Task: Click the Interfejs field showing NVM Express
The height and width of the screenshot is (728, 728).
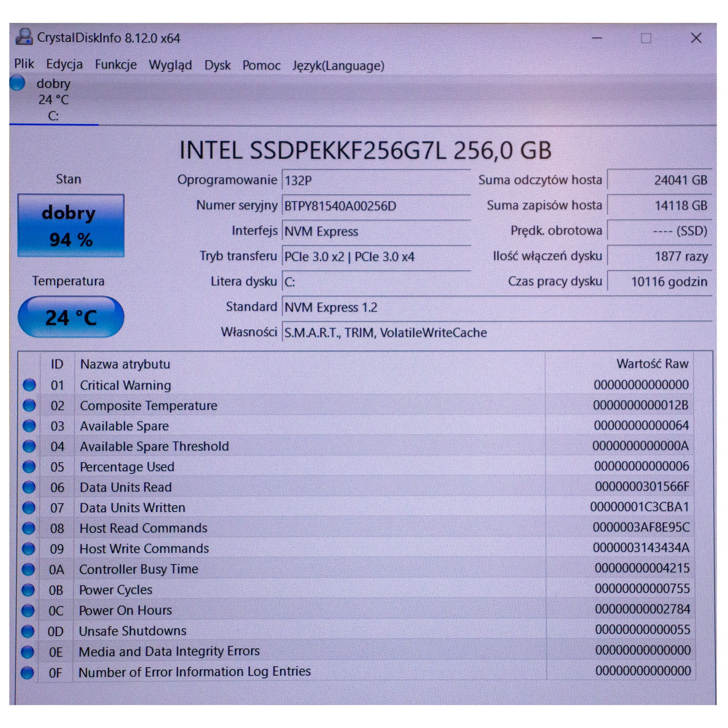Action: coord(376,231)
